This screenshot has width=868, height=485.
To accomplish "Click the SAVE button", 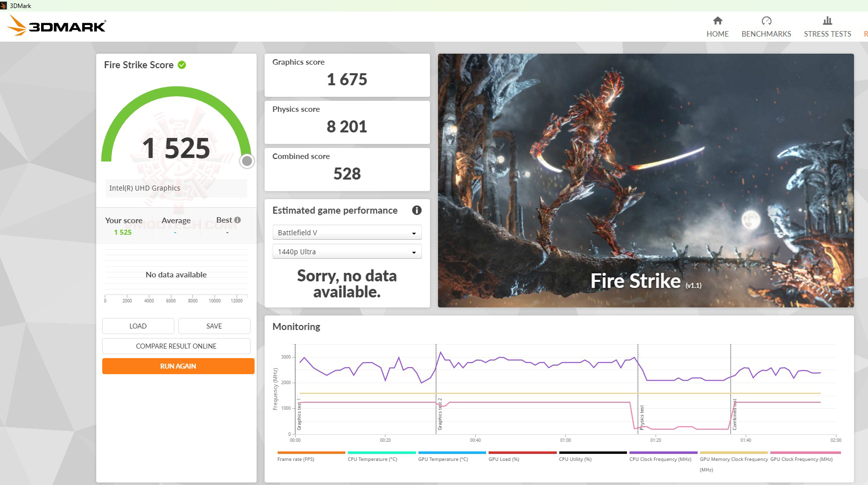I will [214, 326].
